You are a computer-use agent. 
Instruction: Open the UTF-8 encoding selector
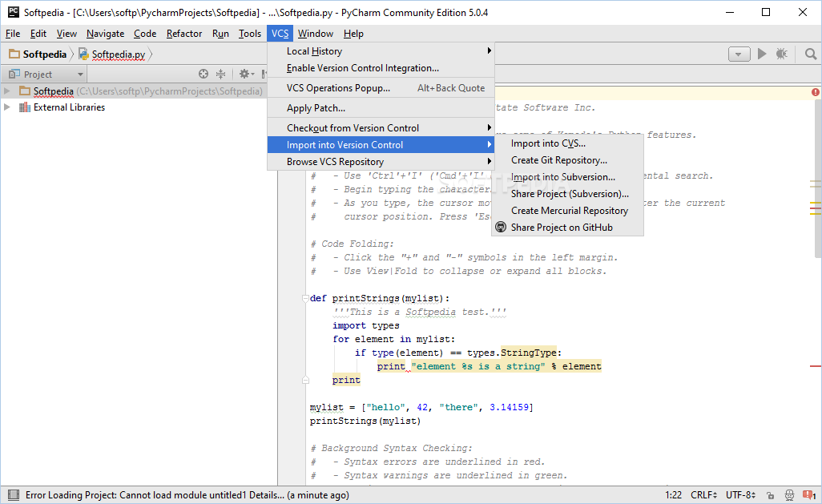coord(740,495)
